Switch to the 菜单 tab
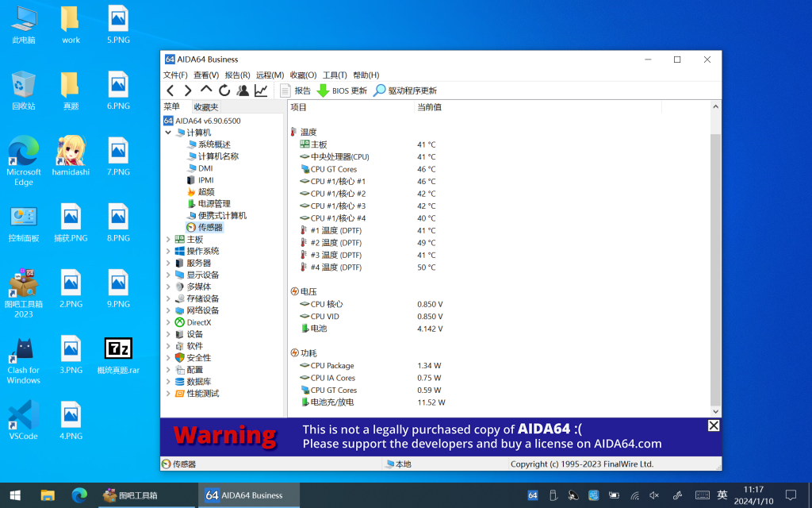812x508 pixels. pyautogui.click(x=172, y=107)
